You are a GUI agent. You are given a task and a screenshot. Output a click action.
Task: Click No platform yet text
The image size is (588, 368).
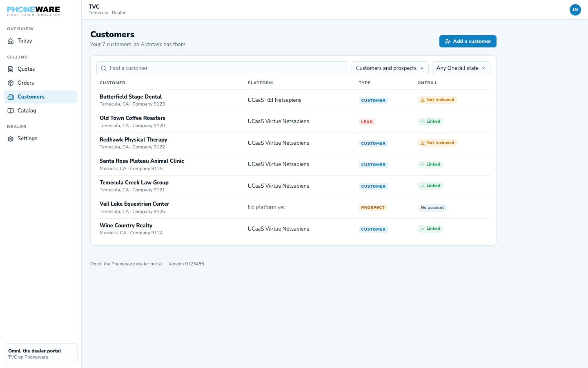[x=266, y=207]
